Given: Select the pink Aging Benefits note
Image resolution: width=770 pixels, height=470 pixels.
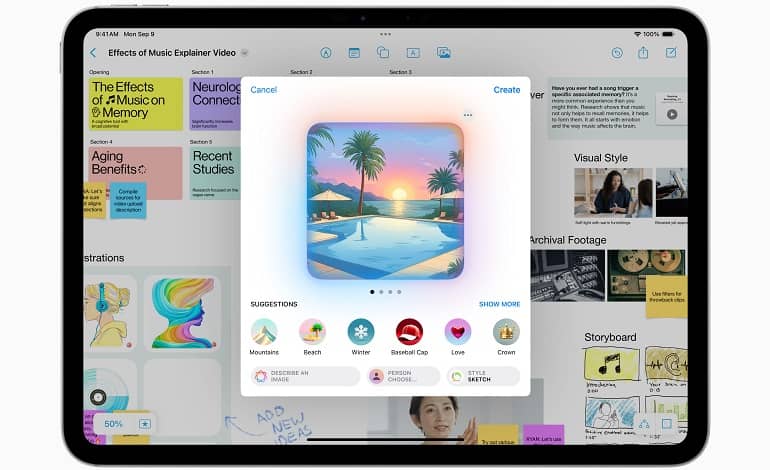Looking at the screenshot, I should tap(136, 173).
